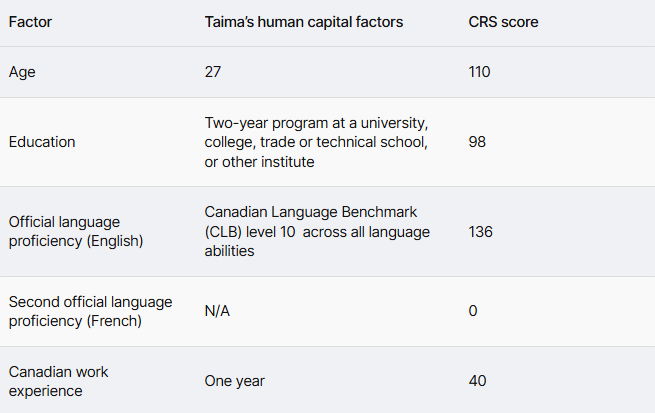Screen dimensions: 655x413
Task: Select the Official language proficiency (English) label
Action: tap(76, 231)
